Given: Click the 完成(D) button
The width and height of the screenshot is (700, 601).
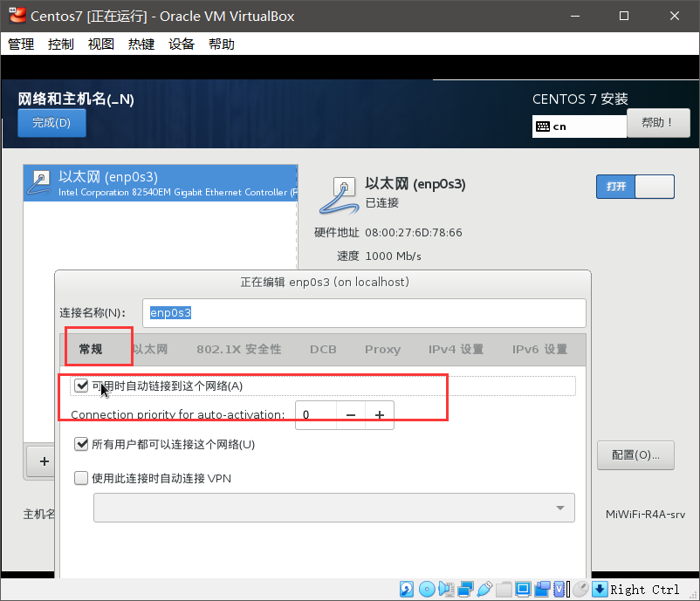Looking at the screenshot, I should (x=51, y=123).
